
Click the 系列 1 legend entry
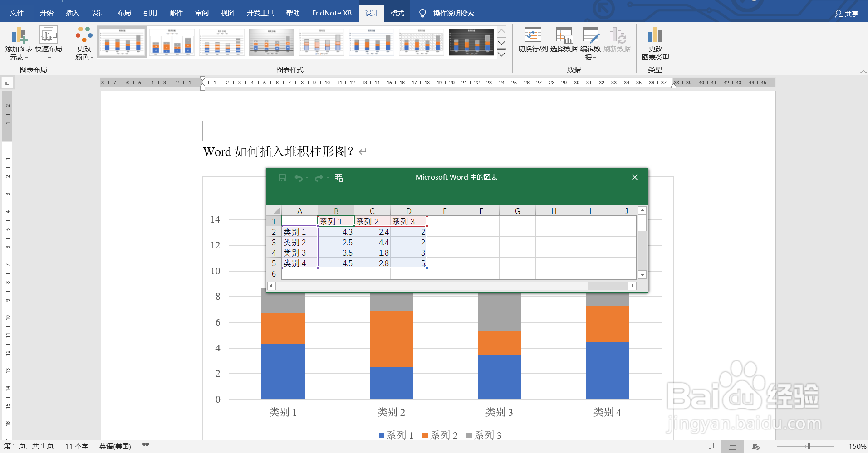pos(396,435)
